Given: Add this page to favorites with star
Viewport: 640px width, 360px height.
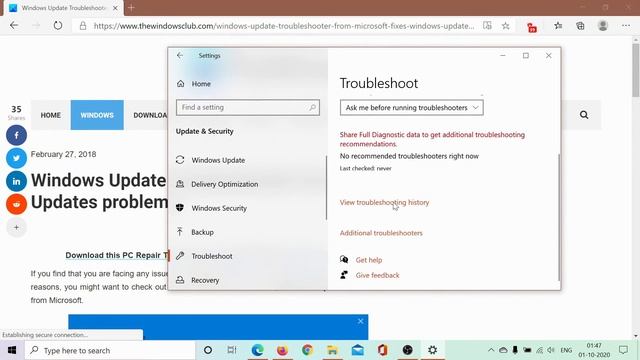Looking at the screenshot, I should [505, 26].
